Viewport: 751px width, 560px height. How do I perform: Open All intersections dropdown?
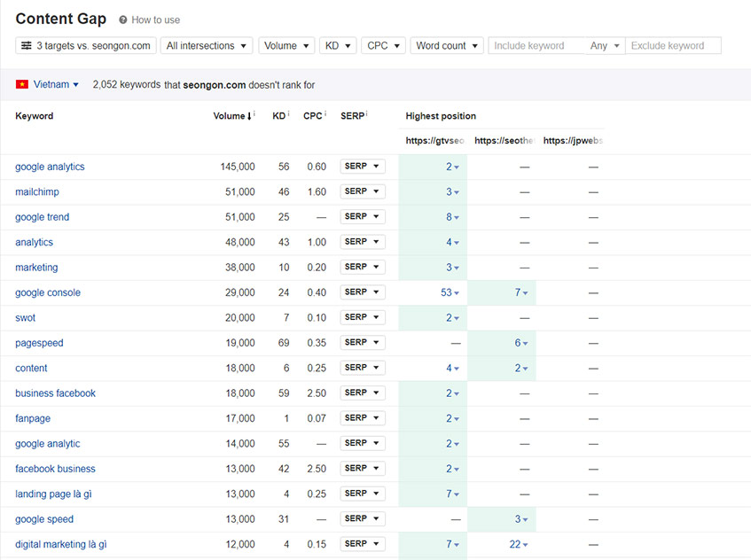pyautogui.click(x=207, y=46)
